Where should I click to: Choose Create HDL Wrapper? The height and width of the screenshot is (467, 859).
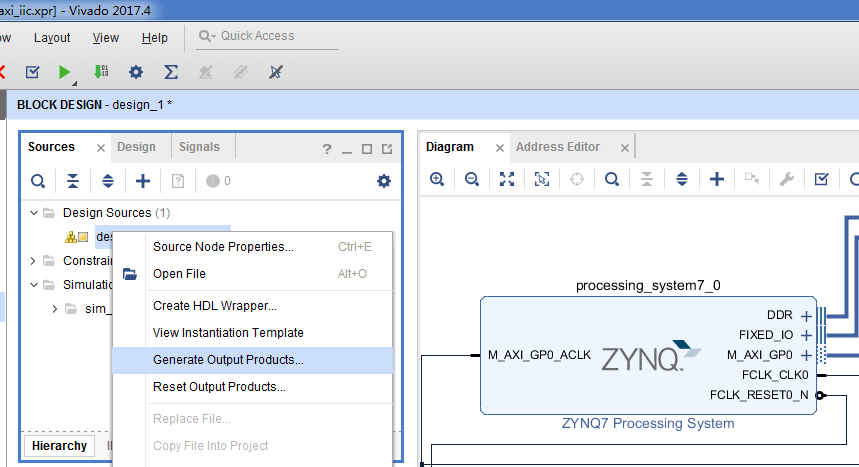pos(253,306)
